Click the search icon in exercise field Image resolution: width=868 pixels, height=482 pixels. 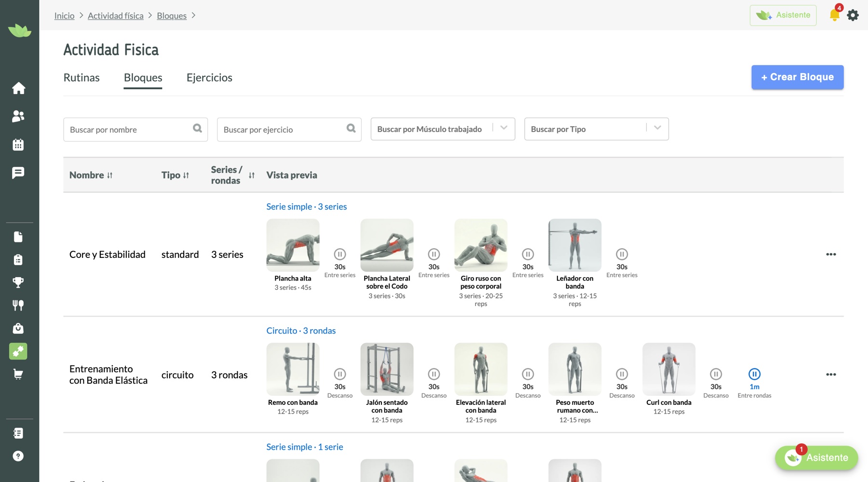(x=351, y=128)
